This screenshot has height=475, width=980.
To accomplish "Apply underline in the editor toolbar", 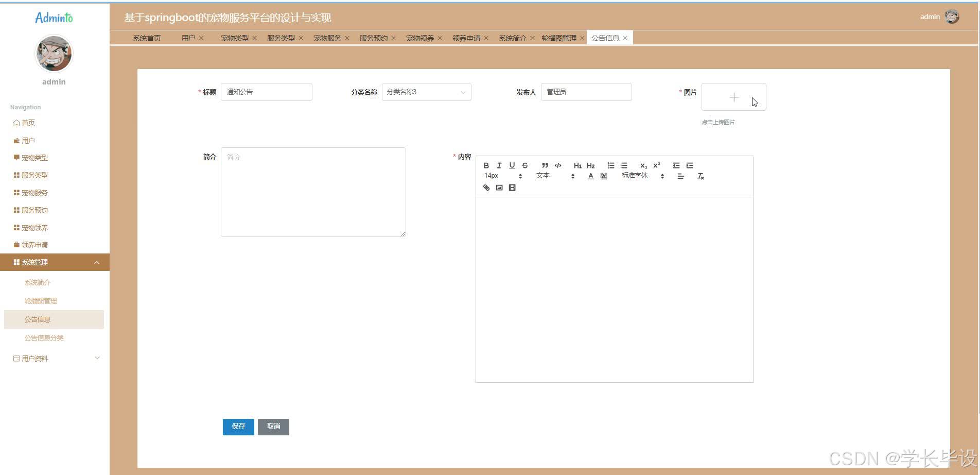I will (x=512, y=165).
